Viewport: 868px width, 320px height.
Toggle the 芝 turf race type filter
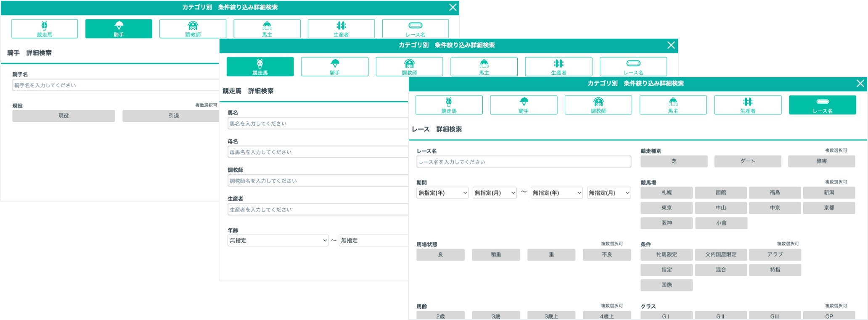[674, 161]
